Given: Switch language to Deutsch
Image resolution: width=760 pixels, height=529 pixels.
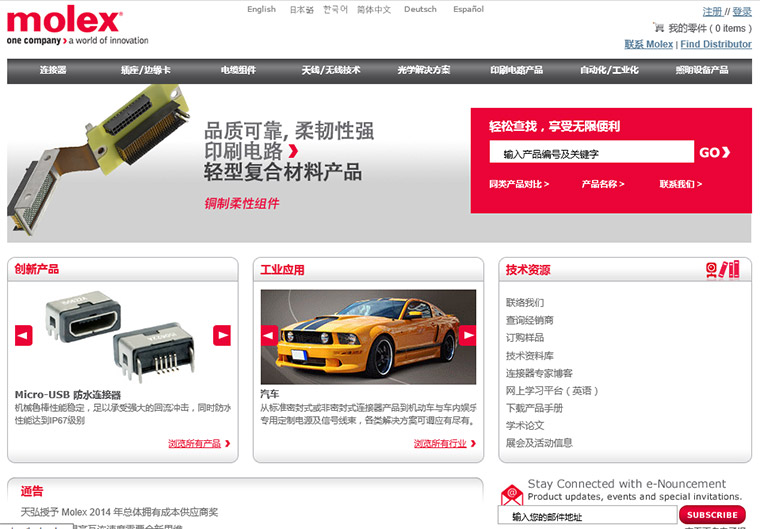Looking at the screenshot, I should coord(420,9).
